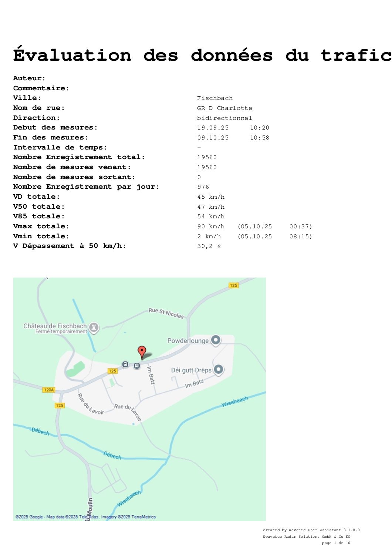392x554 pixels.
Task: Click the speeding percentage "30,2 %"
Action: 209,246
